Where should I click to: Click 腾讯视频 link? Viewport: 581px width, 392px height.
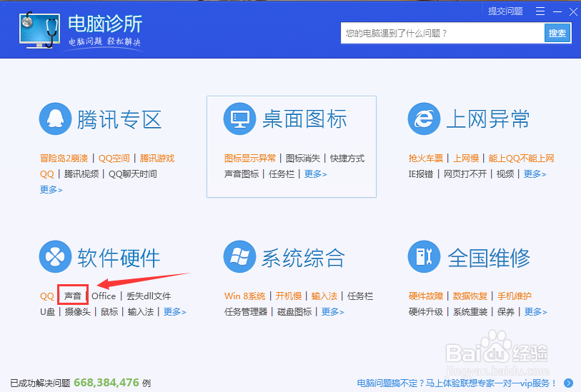click(x=81, y=174)
